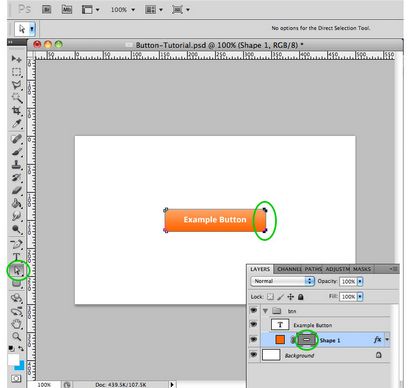The width and height of the screenshot is (410, 388).
Task: Select the 3D Orbit camera tool
Action: (x=16, y=311)
